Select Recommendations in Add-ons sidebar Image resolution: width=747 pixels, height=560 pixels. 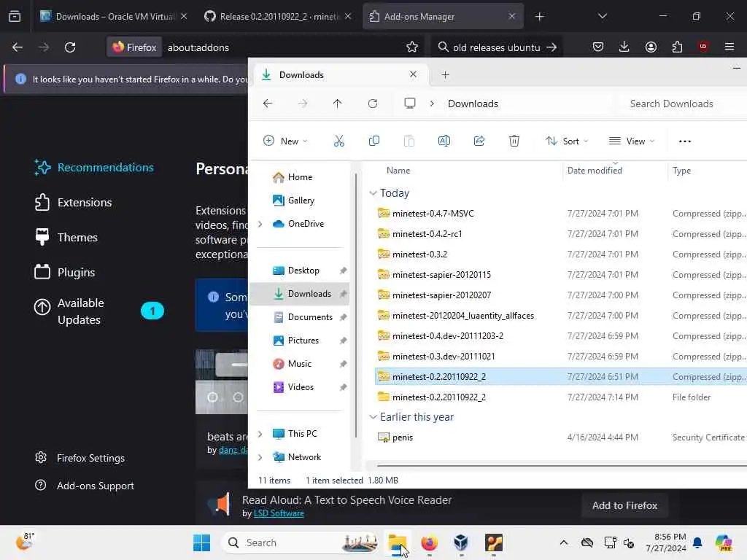(x=94, y=167)
